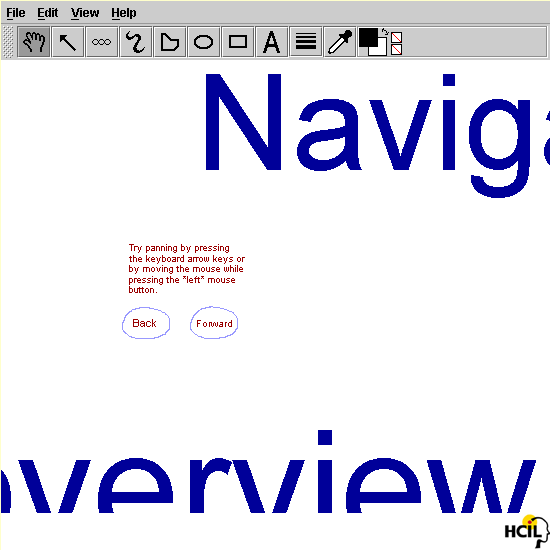Choose the text letter A tool
550x550 pixels.
point(272,42)
